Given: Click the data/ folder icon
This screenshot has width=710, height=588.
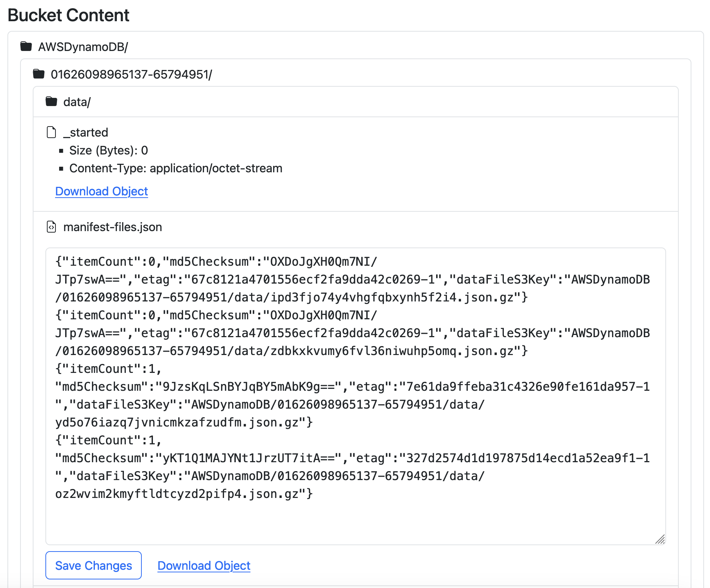Looking at the screenshot, I should point(51,102).
